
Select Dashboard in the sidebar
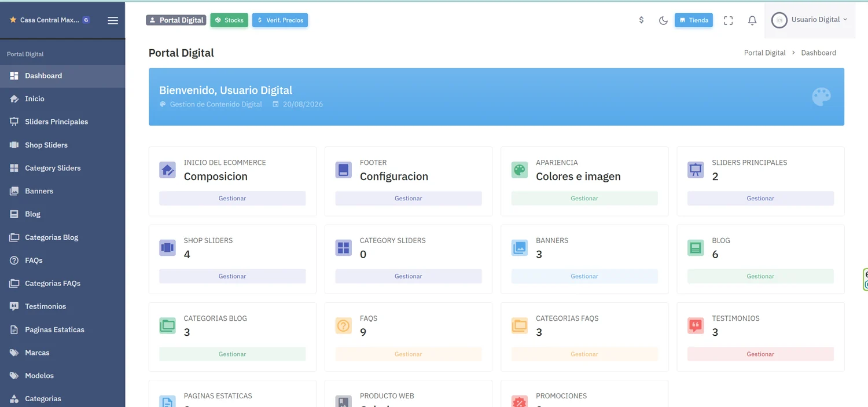[62, 76]
